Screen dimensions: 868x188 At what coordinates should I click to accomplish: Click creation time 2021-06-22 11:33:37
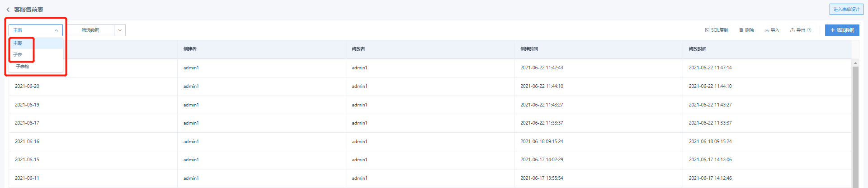point(542,123)
